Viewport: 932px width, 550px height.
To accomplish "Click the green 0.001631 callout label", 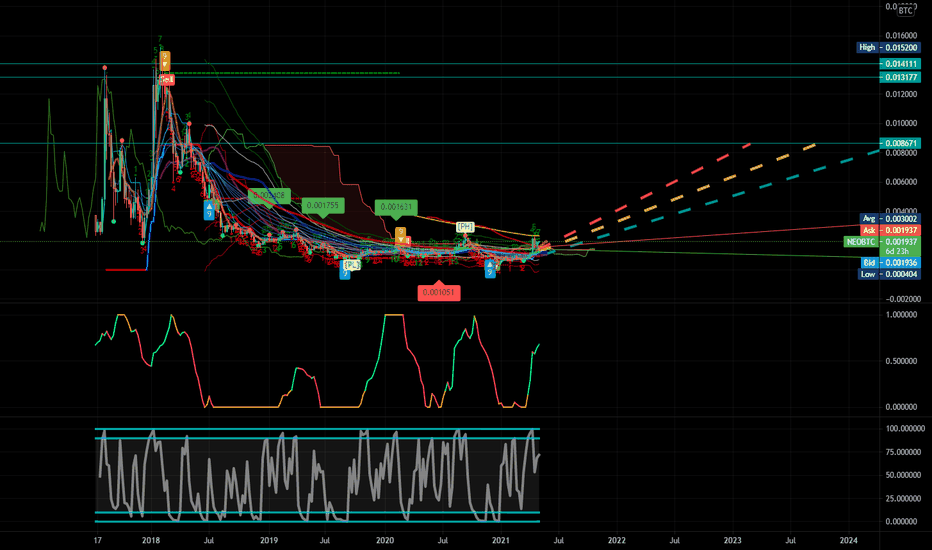I will coord(396,207).
